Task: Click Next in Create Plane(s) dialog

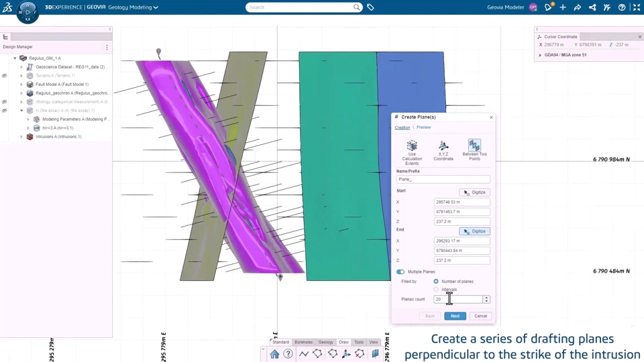Action: pos(455,316)
